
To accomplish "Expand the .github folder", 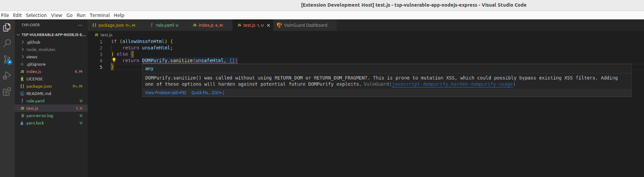I will click(23, 42).
